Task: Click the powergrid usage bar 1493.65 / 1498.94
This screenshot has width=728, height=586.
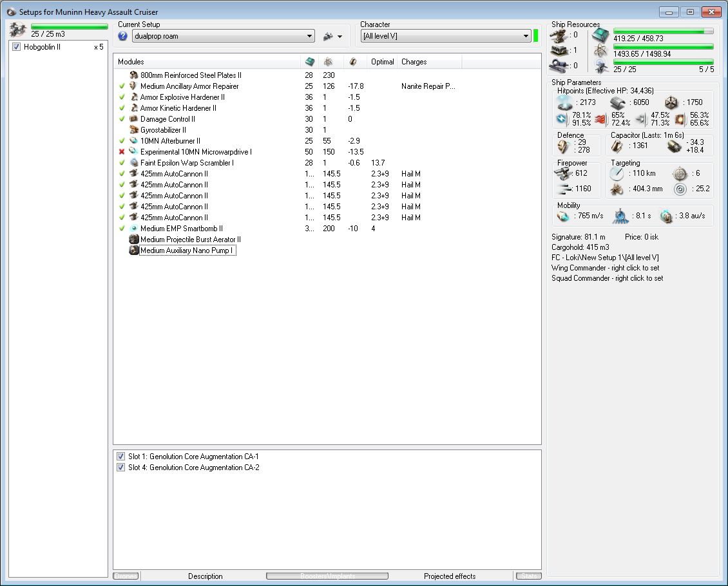Action: (x=663, y=46)
